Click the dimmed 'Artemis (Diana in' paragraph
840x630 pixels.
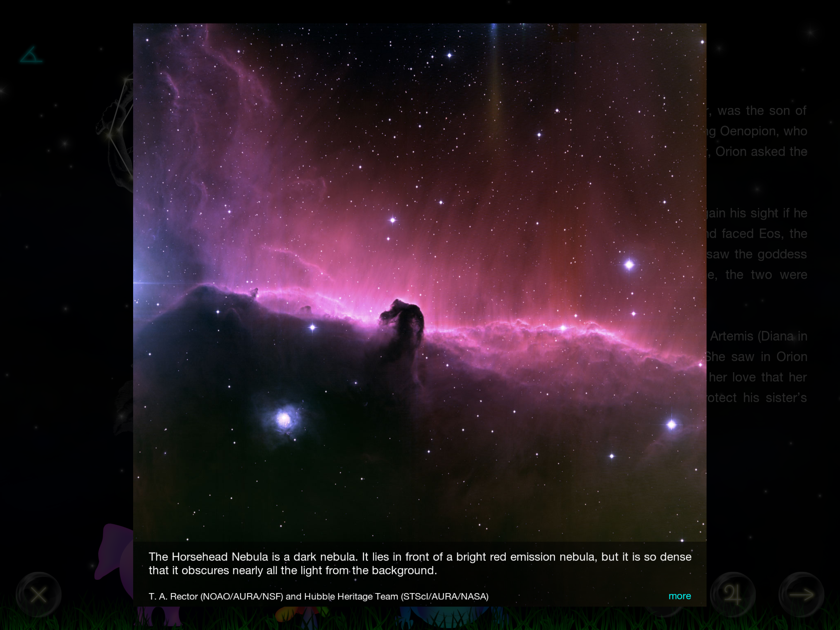pyautogui.click(x=758, y=336)
